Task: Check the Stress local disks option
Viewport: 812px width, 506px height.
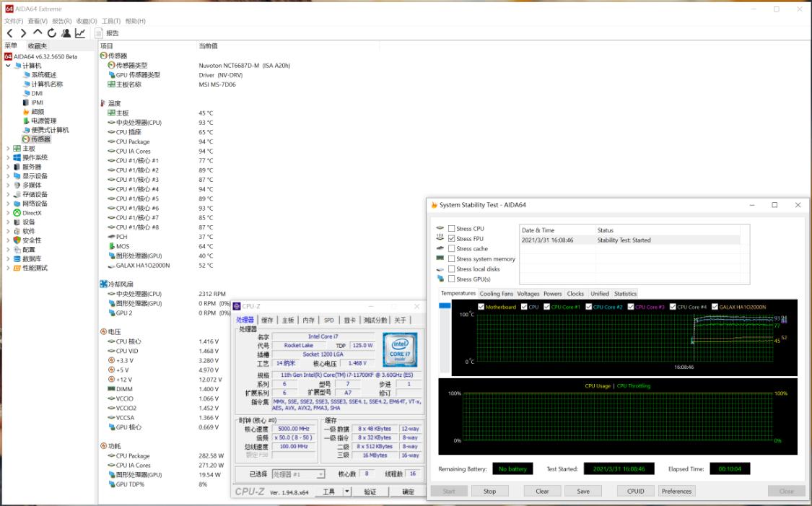Action: (453, 268)
